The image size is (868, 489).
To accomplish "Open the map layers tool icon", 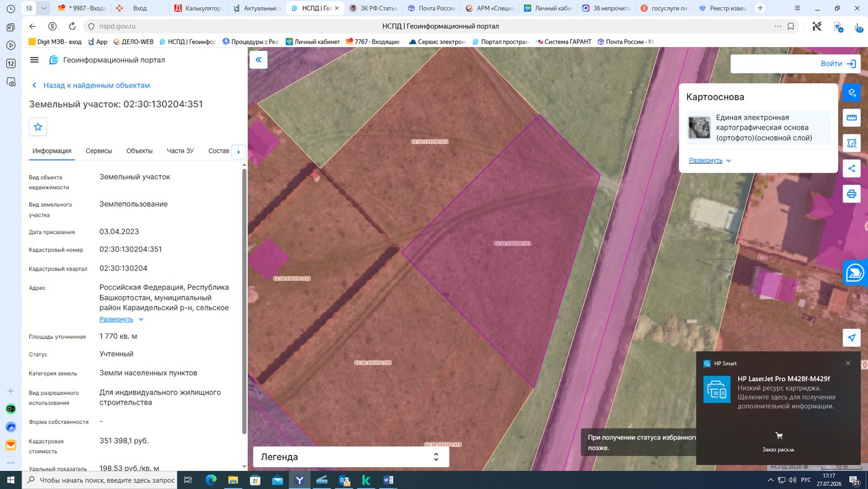I will point(852,92).
